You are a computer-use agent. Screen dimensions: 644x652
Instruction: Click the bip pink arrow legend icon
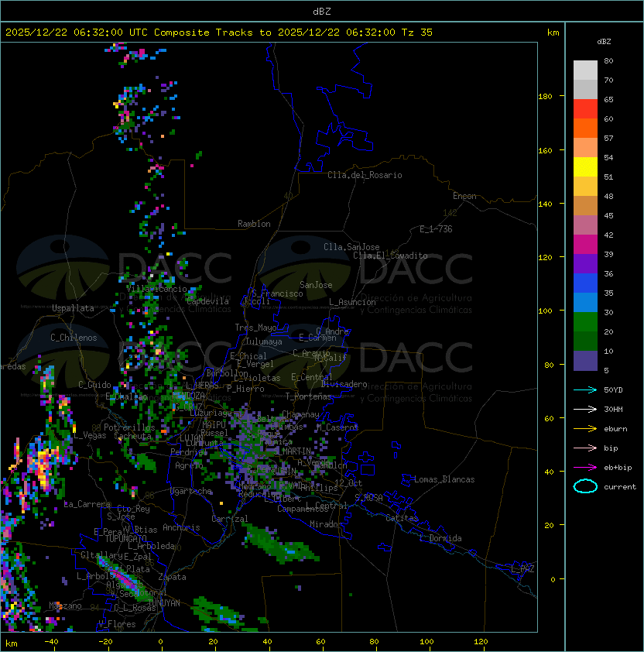(x=585, y=448)
